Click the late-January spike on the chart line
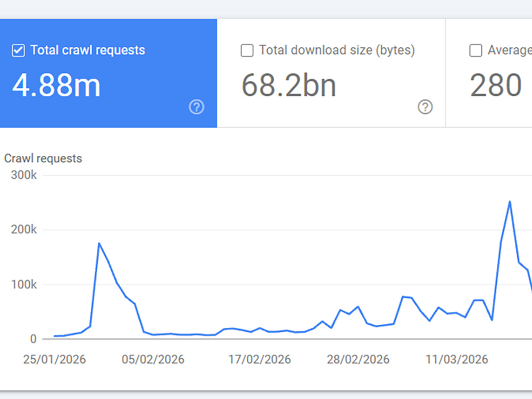This screenshot has width=532, height=399. pos(99,243)
